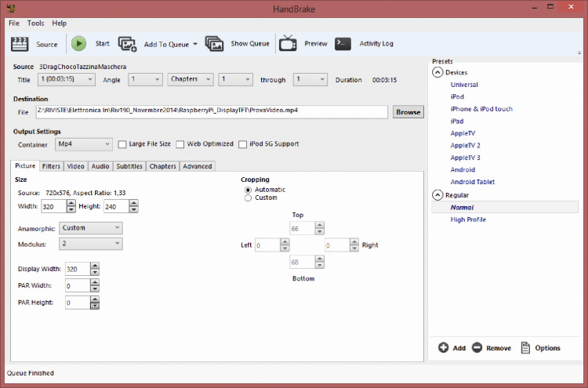Select the AppleTV 3 preset
Viewport: 588px width, 388px height.
(466, 158)
